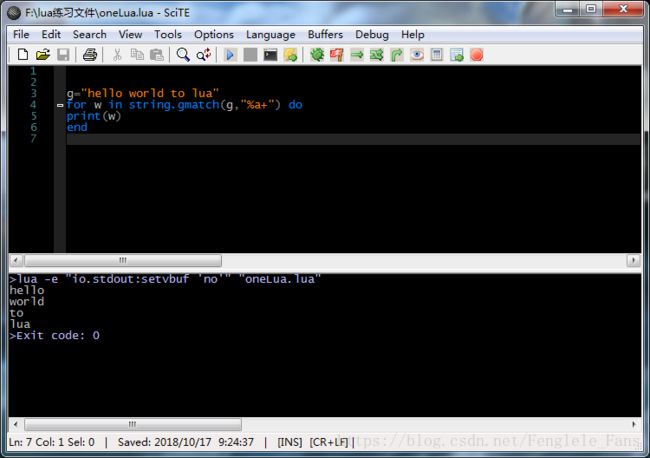Click the "end" keyword in code
The width and height of the screenshot is (650, 458).
[77, 127]
